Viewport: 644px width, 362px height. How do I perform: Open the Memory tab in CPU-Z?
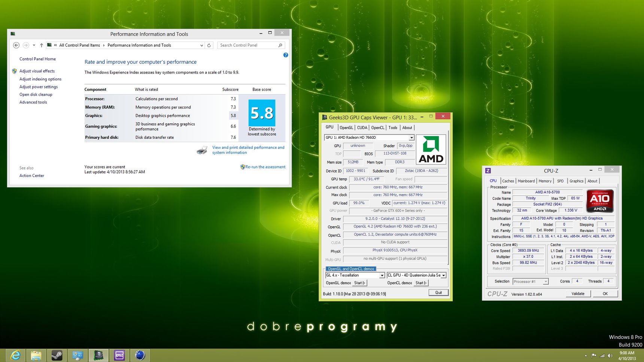(x=545, y=181)
